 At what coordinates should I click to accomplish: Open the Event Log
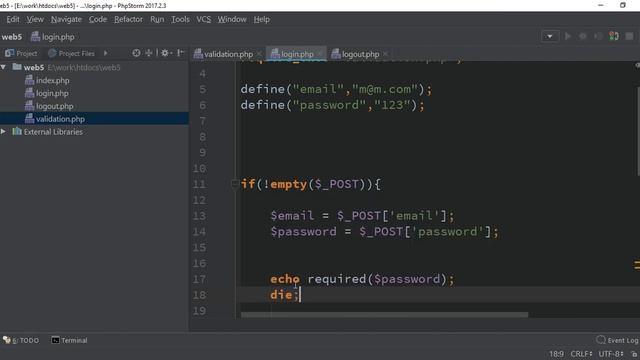click(617, 340)
